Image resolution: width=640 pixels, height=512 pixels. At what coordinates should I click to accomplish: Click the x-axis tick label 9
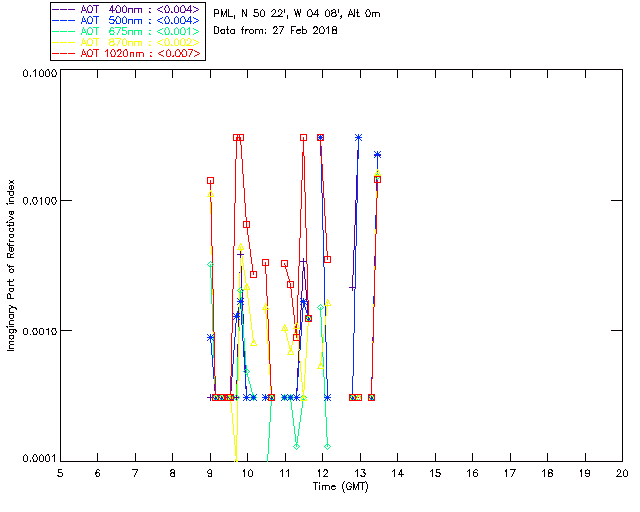click(210, 473)
